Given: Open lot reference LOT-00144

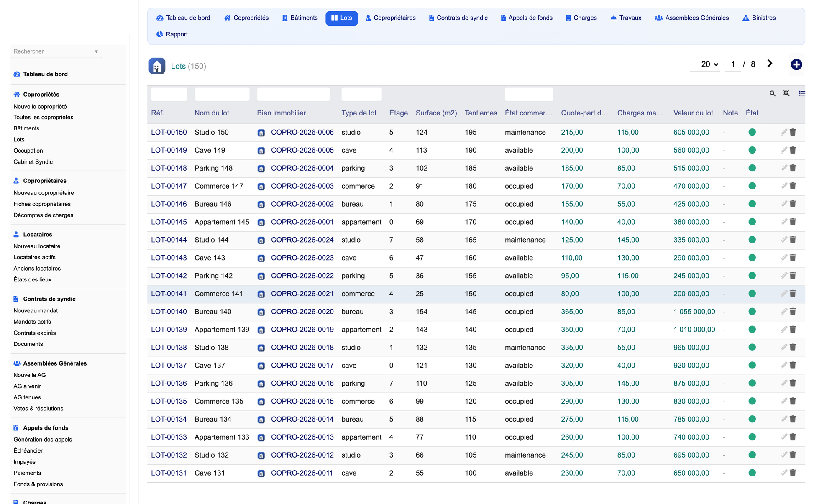Looking at the screenshot, I should [x=169, y=240].
